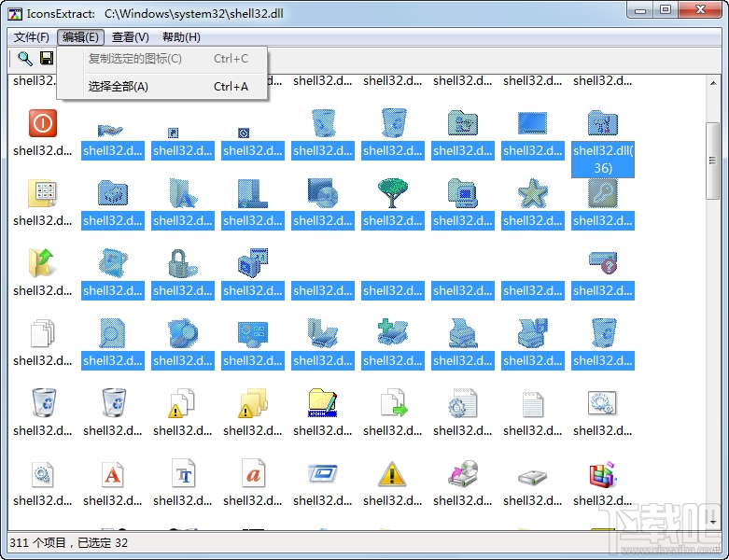The width and height of the screenshot is (729, 560).
Task: Select the folder with green arrow icon
Action: coord(43,263)
